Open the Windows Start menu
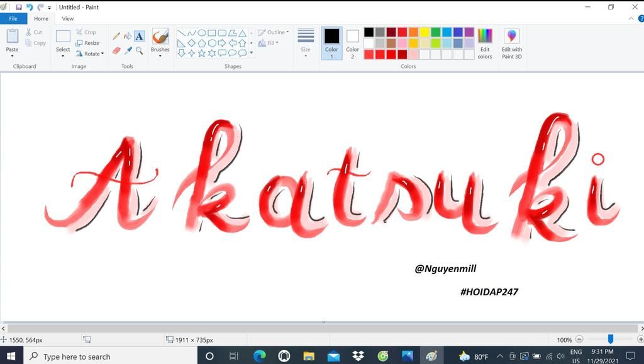The height and width of the screenshot is (364, 644). (x=11, y=356)
